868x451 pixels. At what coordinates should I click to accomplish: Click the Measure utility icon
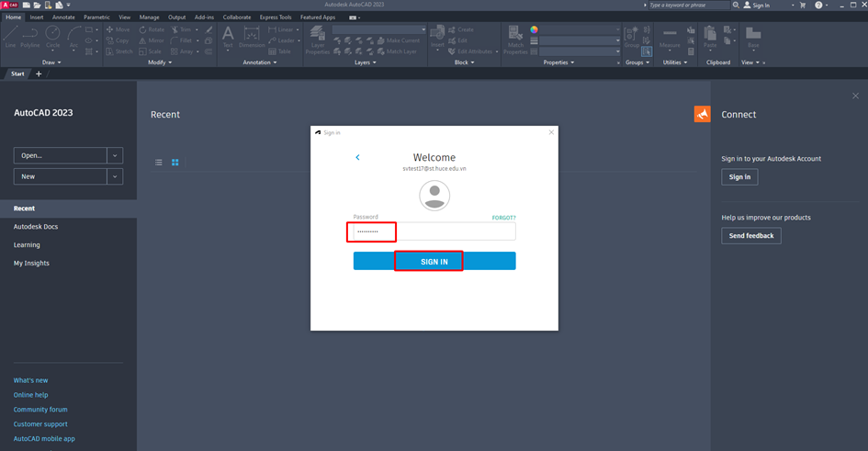pyautogui.click(x=671, y=37)
